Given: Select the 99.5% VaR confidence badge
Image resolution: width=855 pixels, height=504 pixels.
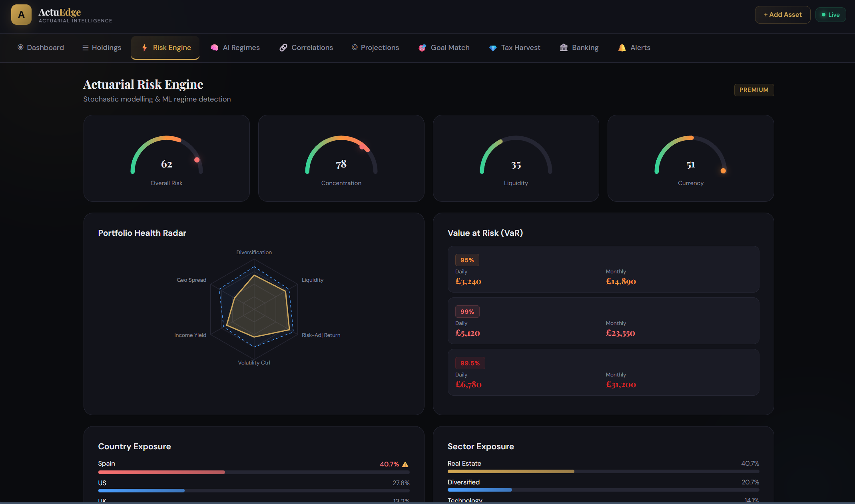Looking at the screenshot, I should 470,363.
